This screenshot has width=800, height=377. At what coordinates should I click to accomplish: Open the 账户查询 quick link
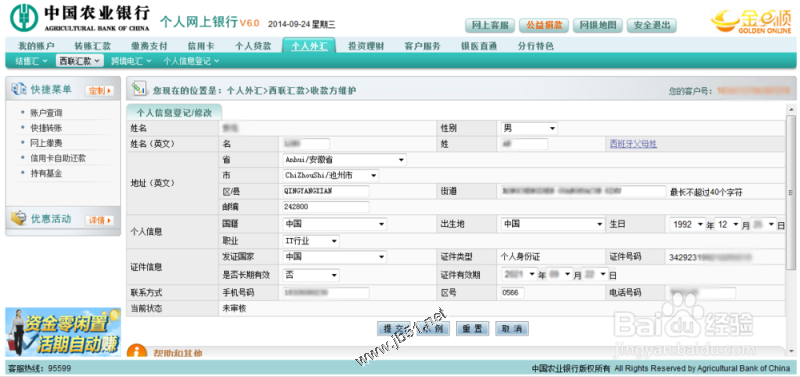tap(46, 113)
